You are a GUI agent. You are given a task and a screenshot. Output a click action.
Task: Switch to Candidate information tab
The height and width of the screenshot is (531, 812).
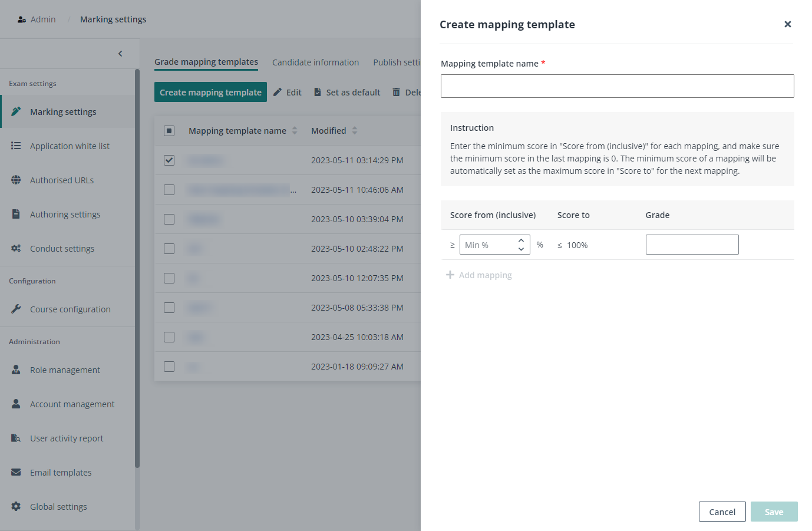coord(315,62)
